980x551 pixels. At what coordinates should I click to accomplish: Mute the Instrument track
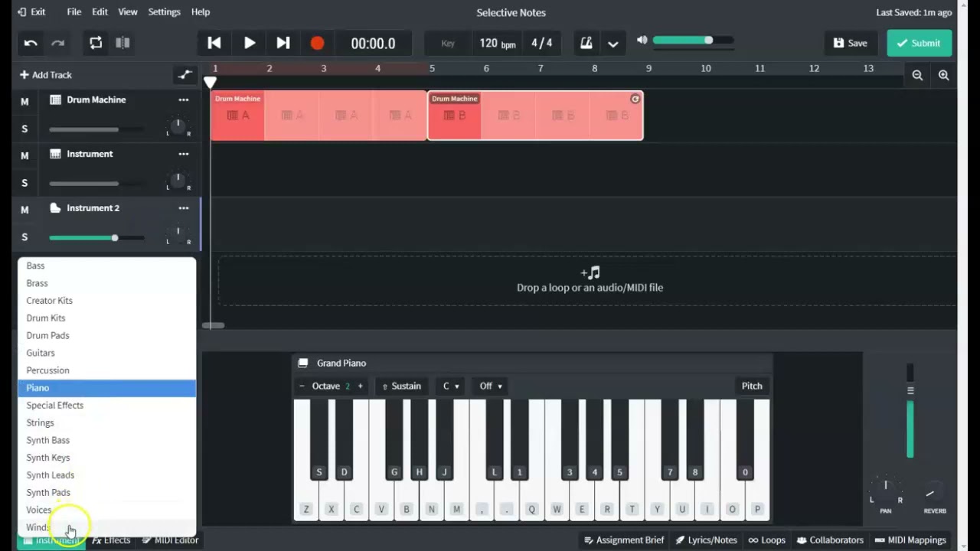tap(24, 155)
